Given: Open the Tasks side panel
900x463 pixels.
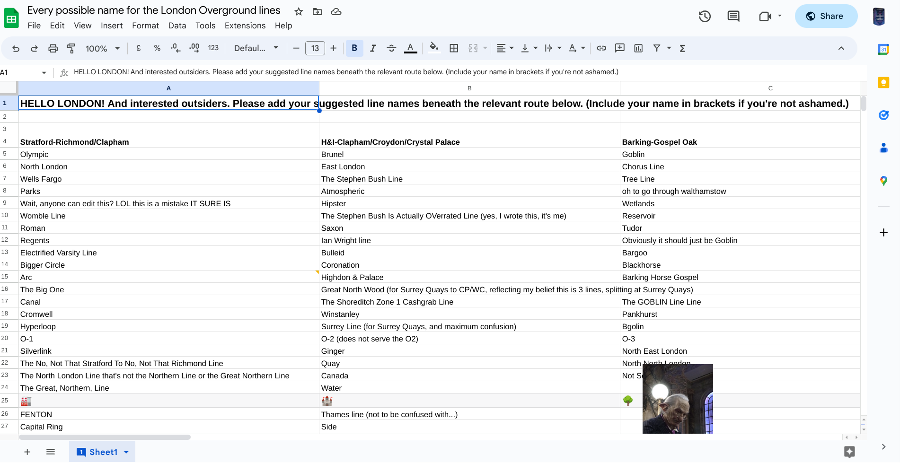Looking at the screenshot, I should tap(883, 115).
